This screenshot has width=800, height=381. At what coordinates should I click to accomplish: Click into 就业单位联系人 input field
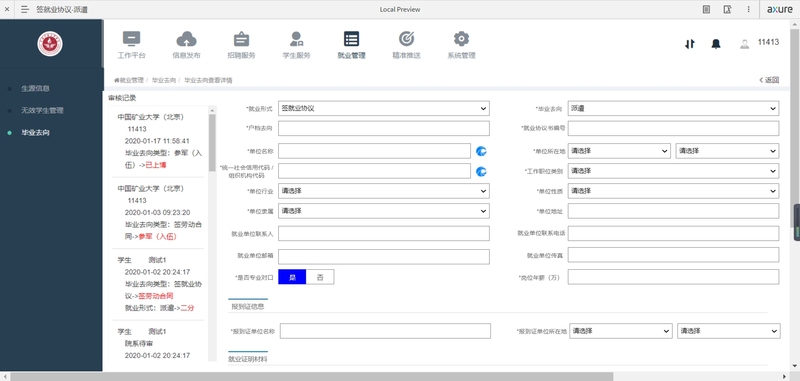click(384, 234)
